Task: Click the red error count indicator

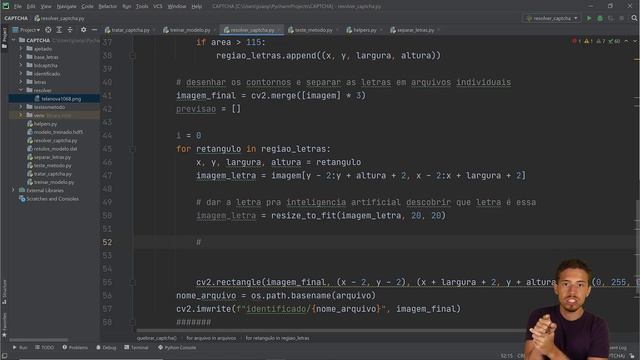Action: coord(576,41)
